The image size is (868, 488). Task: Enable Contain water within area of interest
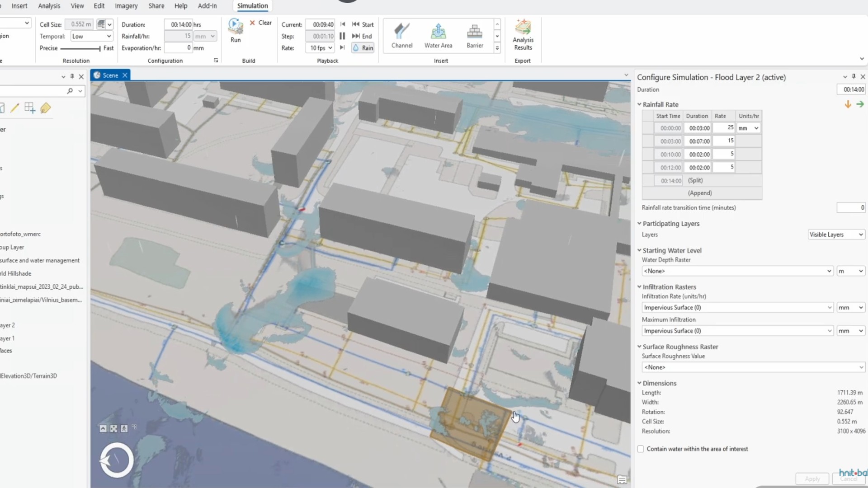[641, 449]
